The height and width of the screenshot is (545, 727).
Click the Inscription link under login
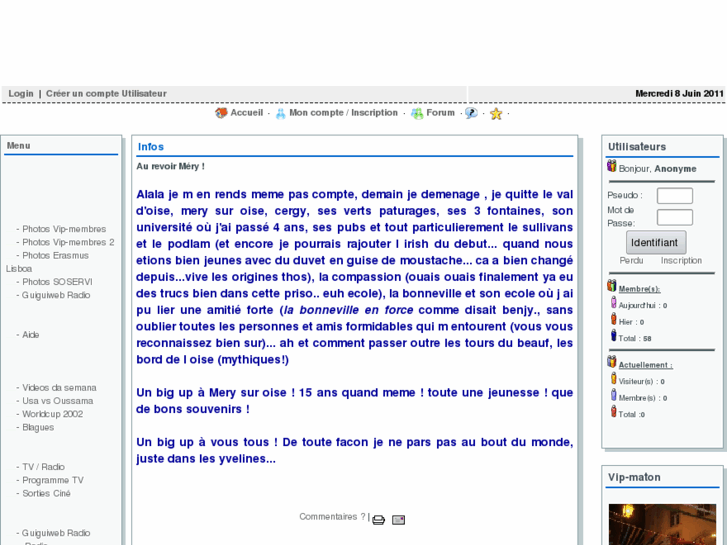coord(681,261)
